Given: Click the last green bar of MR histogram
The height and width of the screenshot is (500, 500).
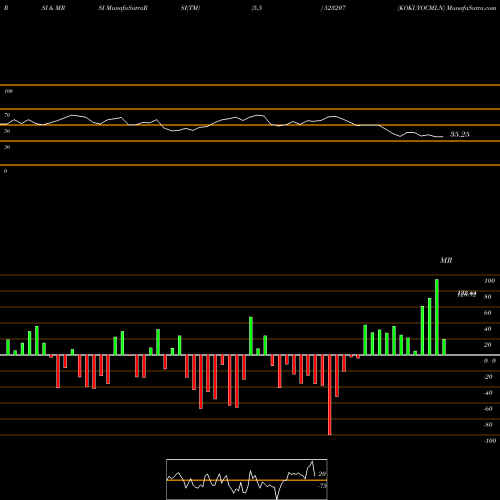Looking at the screenshot, I should click(x=444, y=347).
